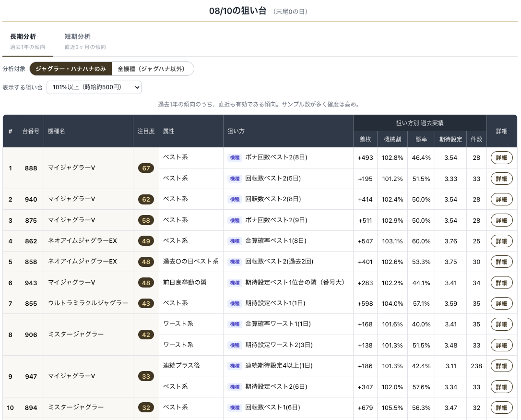Viewport: 521px width, 420px height.
Task: Click 機種 badge beside ボナ回数ベスト2(8日)
Action: [x=235, y=158]
